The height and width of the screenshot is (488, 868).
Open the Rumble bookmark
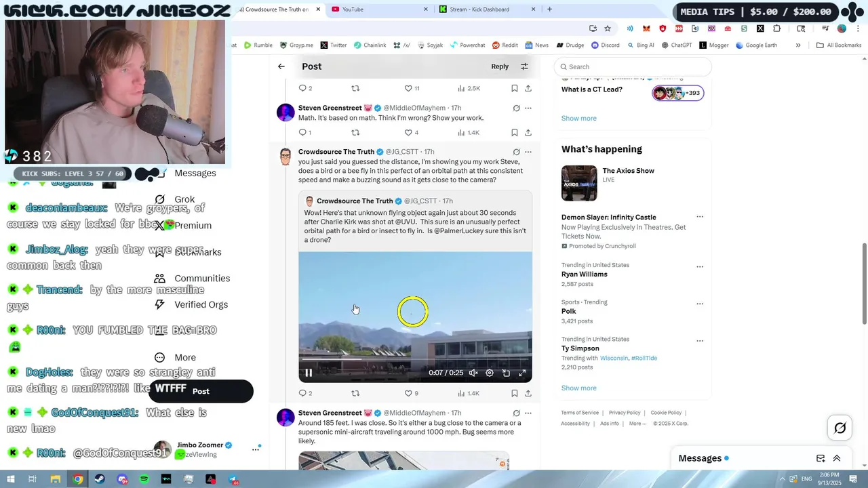pyautogui.click(x=258, y=45)
